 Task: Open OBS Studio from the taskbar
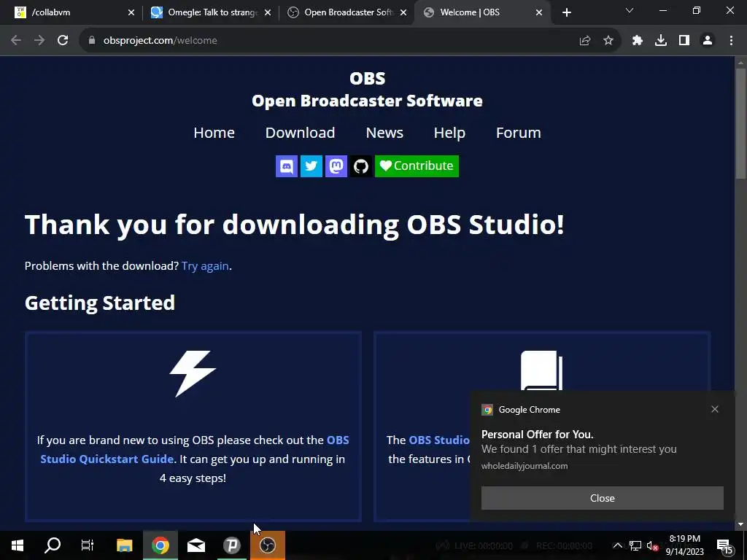click(268, 545)
